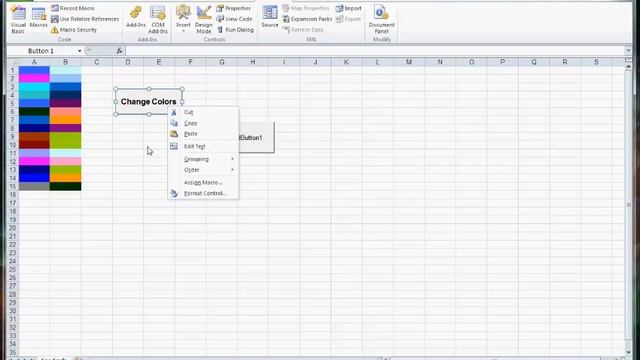
Task: Open the XML Source pane
Action: tap(270, 17)
